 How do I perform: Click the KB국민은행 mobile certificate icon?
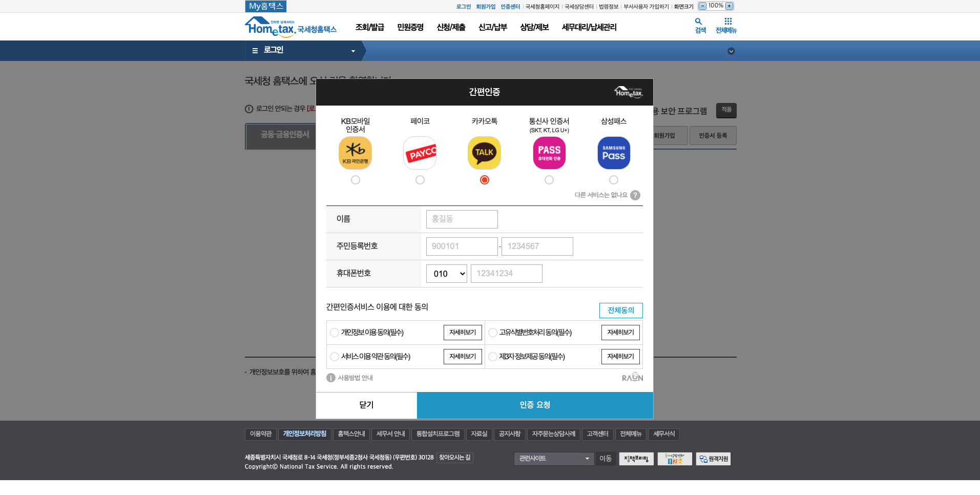356,153
